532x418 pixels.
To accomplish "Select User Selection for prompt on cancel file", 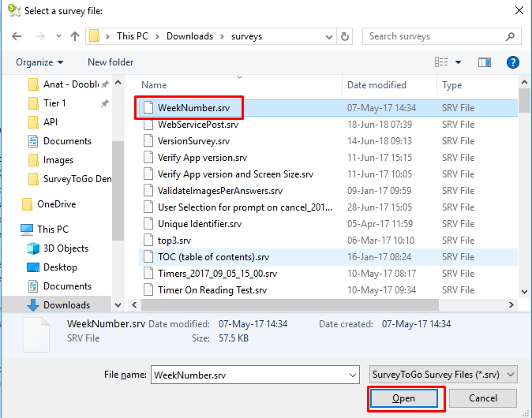I will (x=328, y=207).
